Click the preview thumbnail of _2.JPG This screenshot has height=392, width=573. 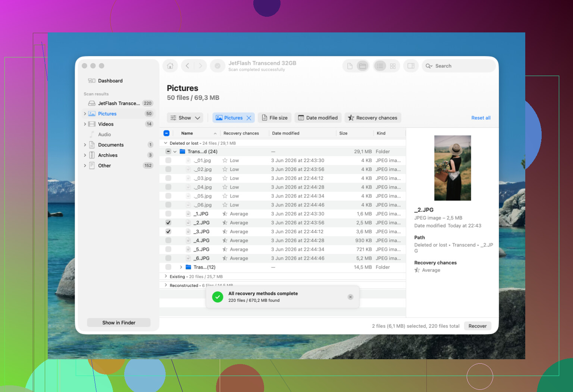453,168
